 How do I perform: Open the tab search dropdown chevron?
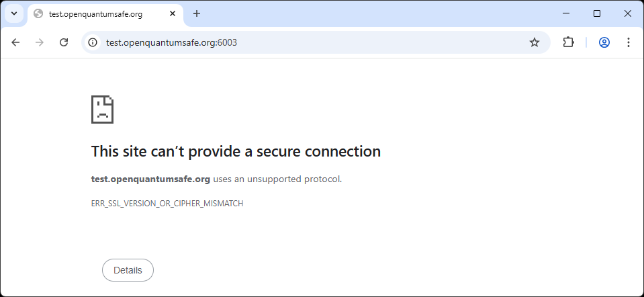(x=13, y=13)
